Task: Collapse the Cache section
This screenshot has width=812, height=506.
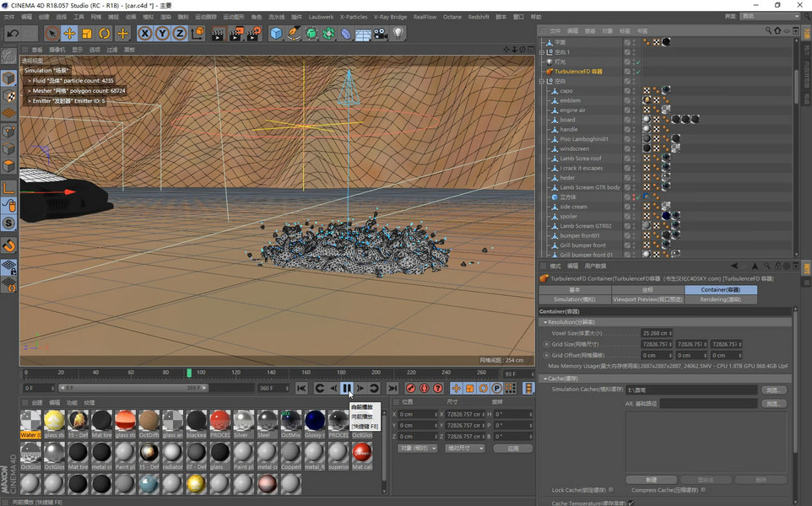Action: point(545,379)
